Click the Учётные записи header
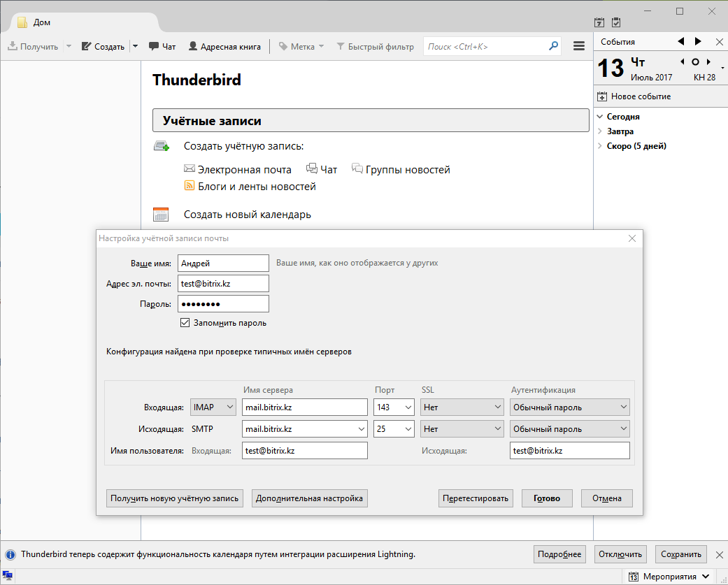Viewport: 728px width, 585px height. (371, 121)
